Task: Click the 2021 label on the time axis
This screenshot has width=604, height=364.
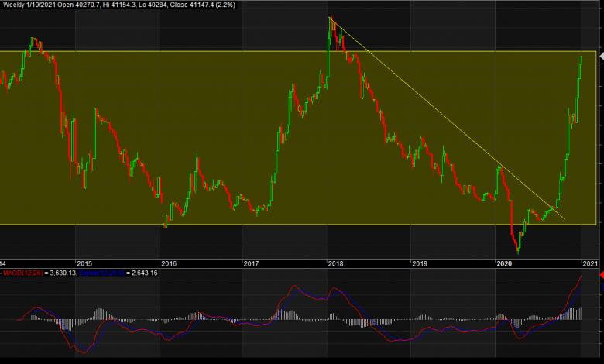Action: point(589,264)
